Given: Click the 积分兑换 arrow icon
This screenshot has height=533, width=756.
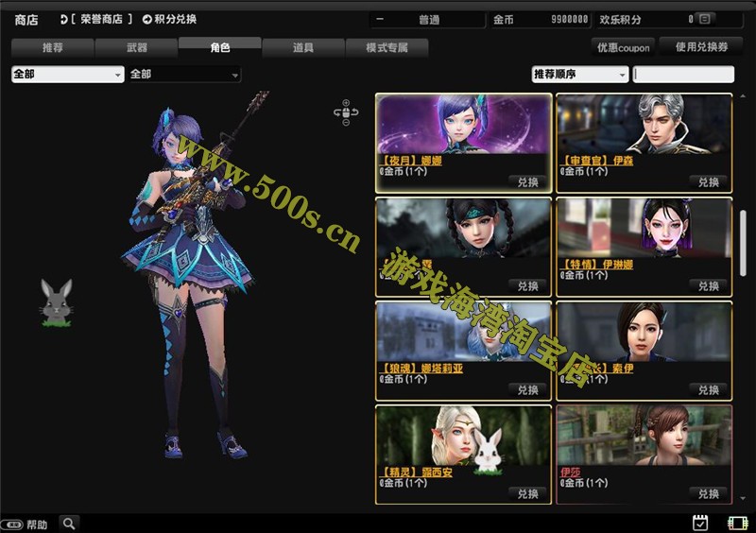Looking at the screenshot, I should click(146, 19).
